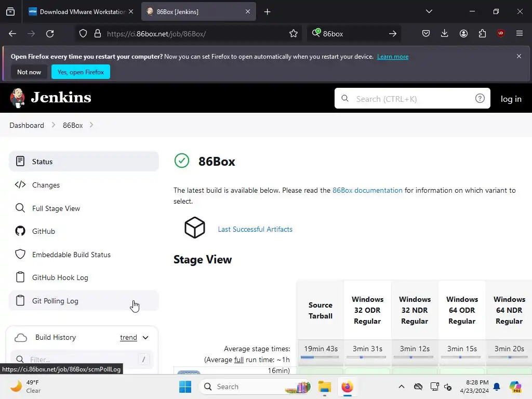Open weather widget showing 49°F
The image size is (532, 399).
click(x=25, y=387)
